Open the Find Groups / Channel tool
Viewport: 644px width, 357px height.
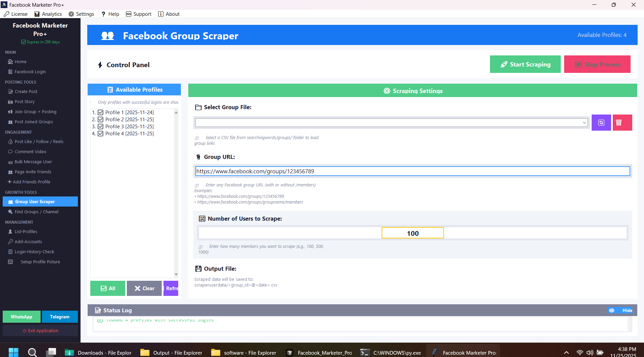coord(36,212)
